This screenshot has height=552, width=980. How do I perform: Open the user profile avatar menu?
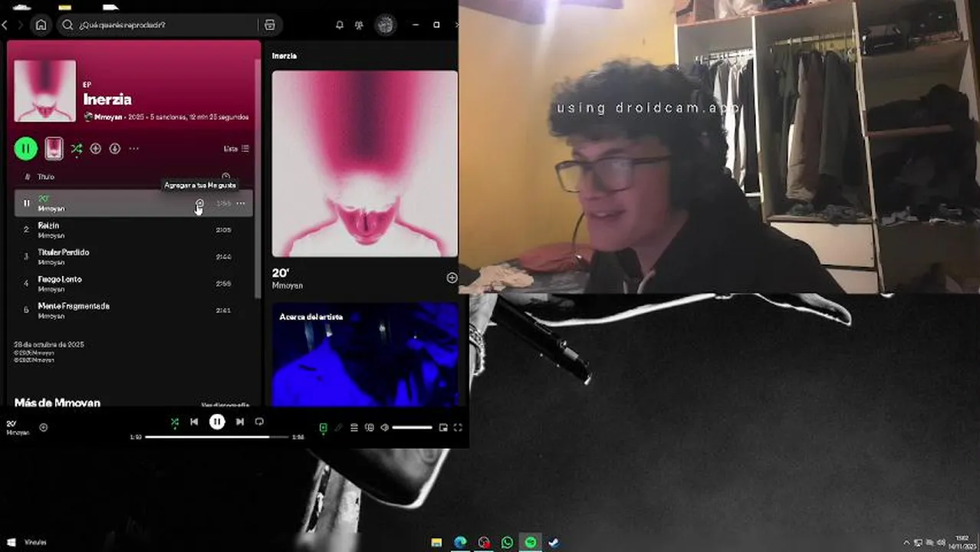click(x=385, y=25)
